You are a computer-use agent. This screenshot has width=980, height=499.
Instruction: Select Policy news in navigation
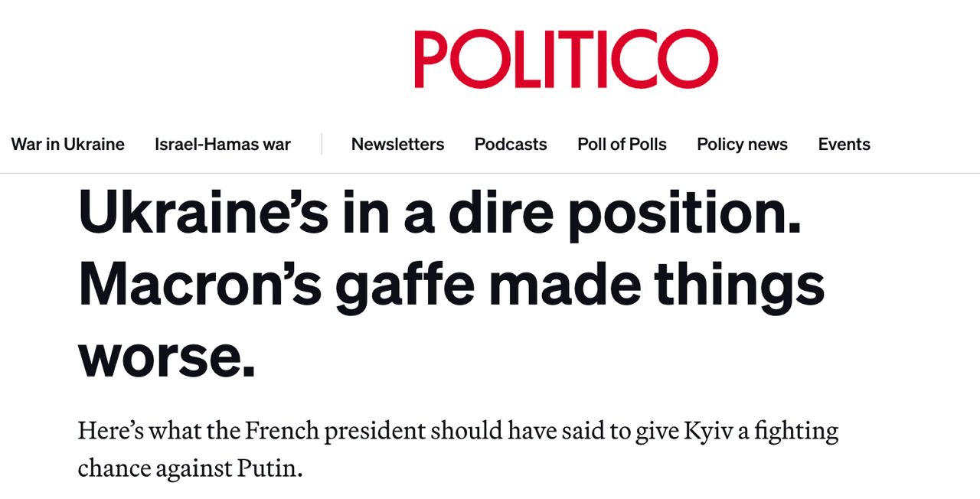[742, 144]
